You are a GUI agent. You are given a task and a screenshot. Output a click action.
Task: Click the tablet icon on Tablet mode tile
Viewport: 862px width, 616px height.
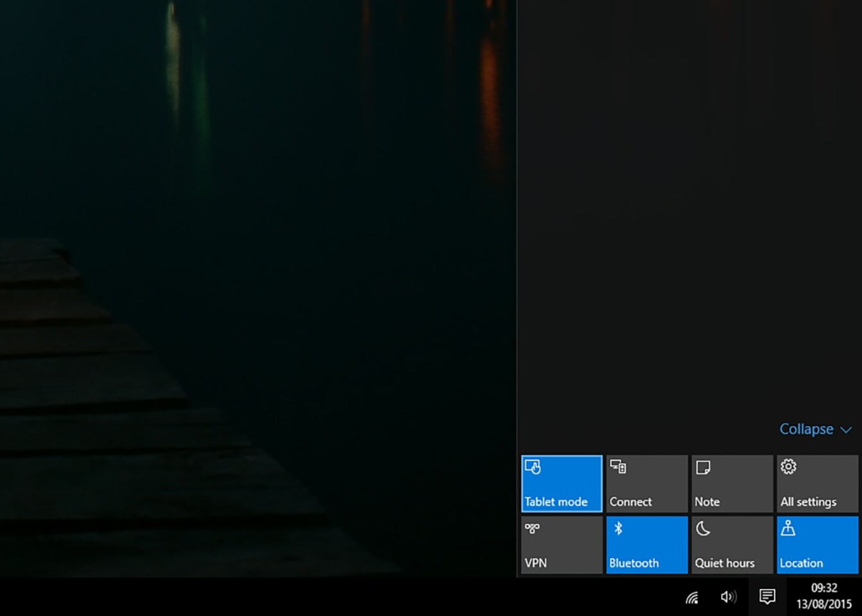click(x=533, y=466)
